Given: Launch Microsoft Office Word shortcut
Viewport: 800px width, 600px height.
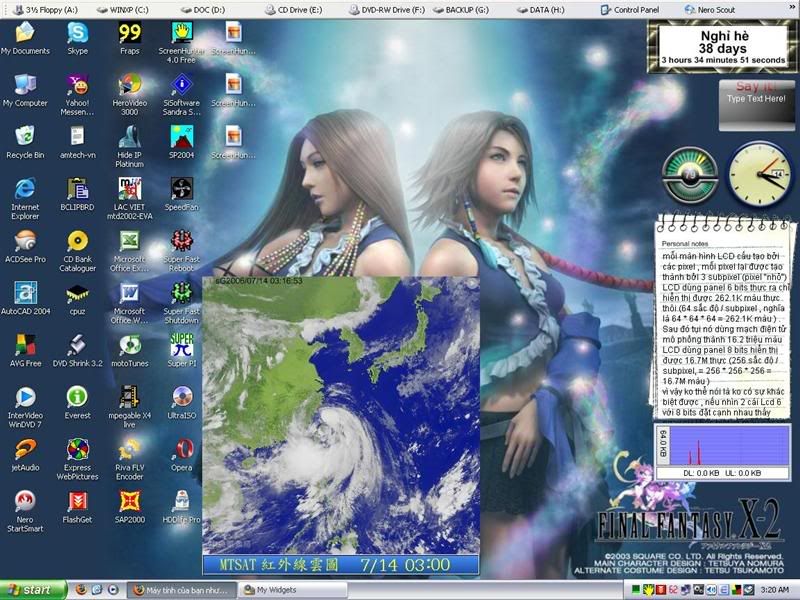Looking at the screenshot, I should [130, 303].
